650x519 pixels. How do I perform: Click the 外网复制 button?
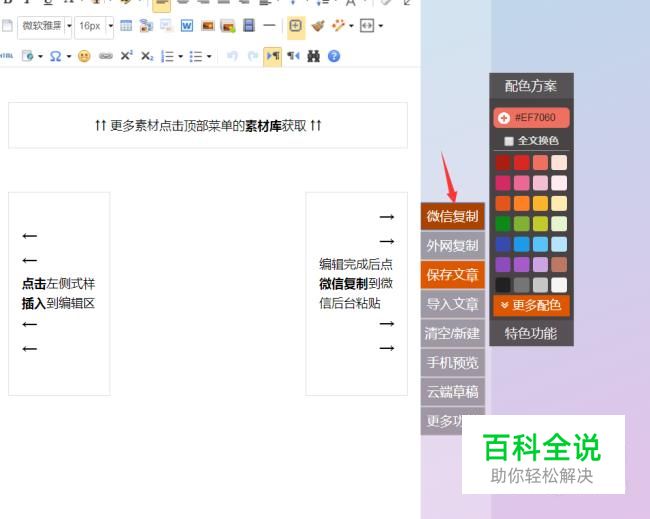click(453, 245)
